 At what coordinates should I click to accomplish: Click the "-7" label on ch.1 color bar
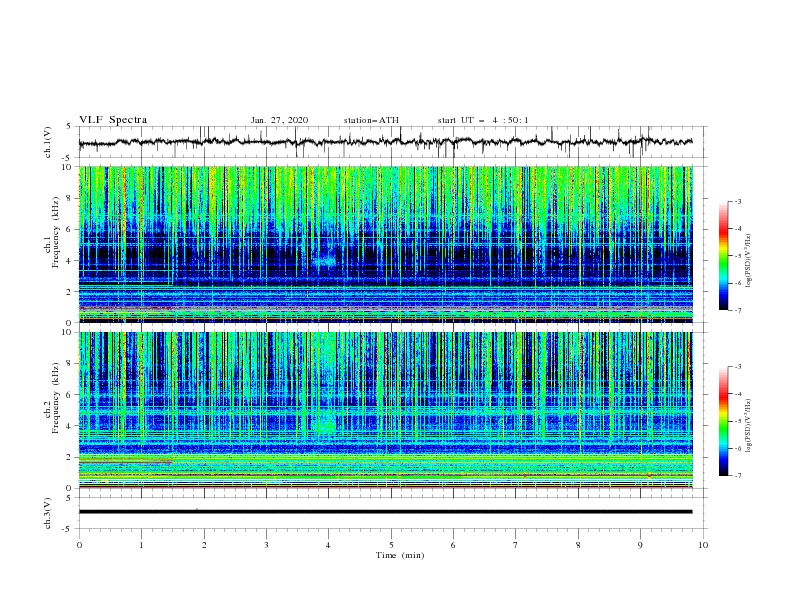click(738, 310)
